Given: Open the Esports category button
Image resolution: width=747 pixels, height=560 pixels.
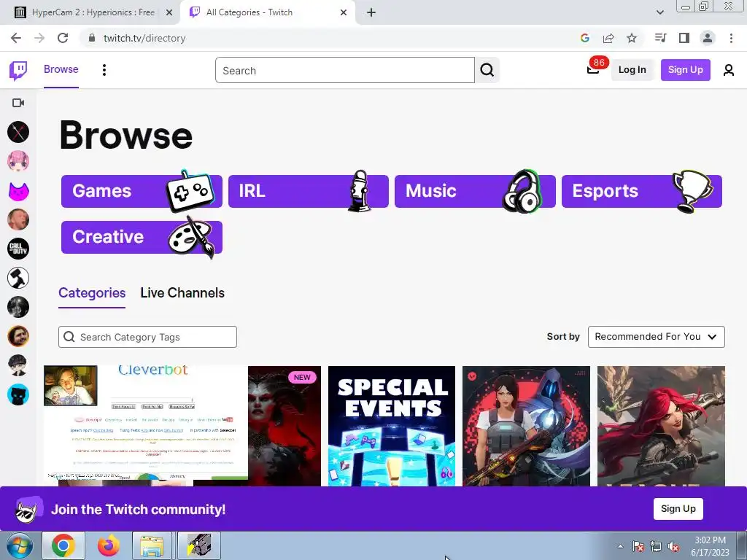Looking at the screenshot, I should [x=642, y=192].
